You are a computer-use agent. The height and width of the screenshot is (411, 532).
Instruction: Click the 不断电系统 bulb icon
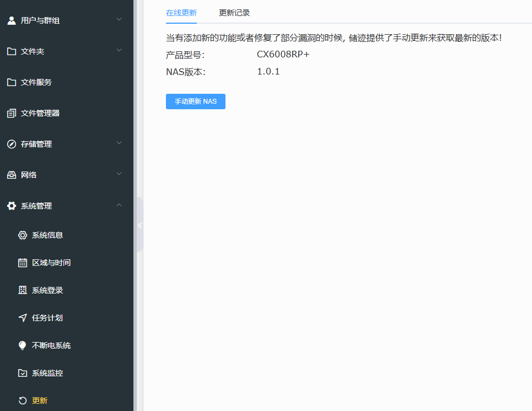pos(22,345)
